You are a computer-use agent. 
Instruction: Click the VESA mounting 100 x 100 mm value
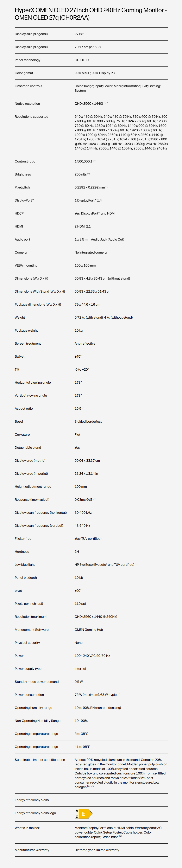[85, 266]
